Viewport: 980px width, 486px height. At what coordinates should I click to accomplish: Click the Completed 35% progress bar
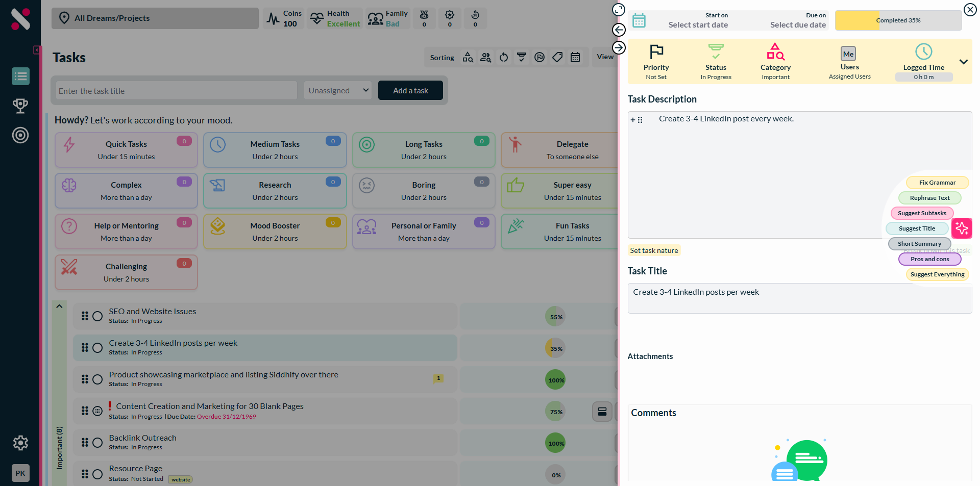[898, 20]
